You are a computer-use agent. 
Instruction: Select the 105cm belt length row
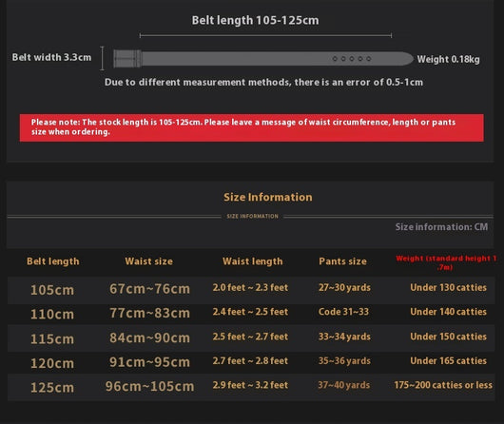[x=251, y=290]
